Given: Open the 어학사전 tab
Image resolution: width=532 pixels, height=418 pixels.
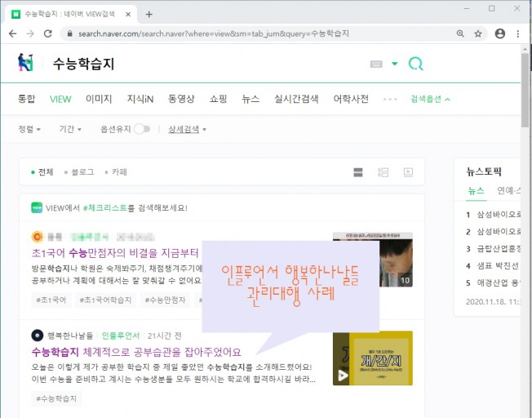Looking at the screenshot, I should (x=351, y=99).
